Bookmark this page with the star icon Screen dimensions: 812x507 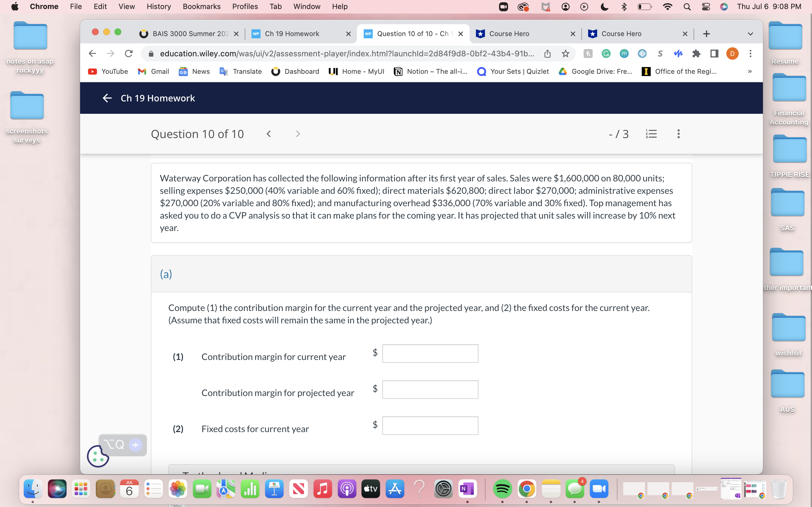click(565, 54)
